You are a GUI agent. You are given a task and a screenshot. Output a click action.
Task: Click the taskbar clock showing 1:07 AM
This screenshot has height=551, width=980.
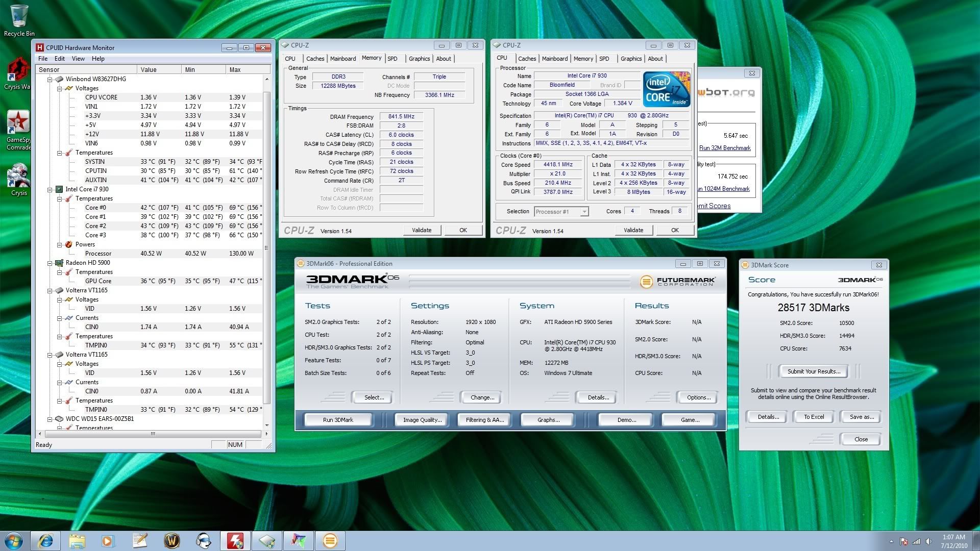[x=953, y=541]
